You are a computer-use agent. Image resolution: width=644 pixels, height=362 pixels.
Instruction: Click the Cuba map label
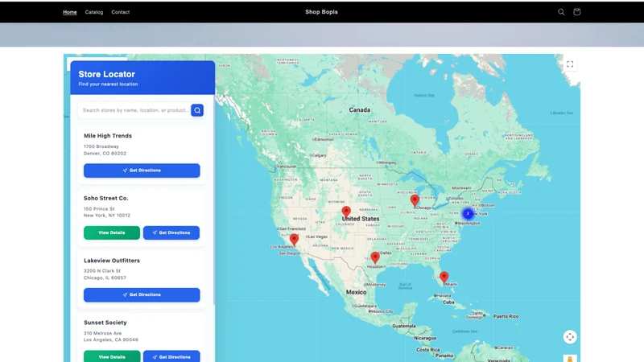(448, 302)
